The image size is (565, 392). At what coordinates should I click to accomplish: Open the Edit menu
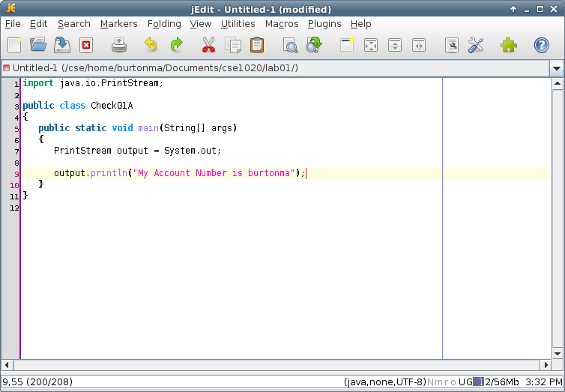(38, 24)
